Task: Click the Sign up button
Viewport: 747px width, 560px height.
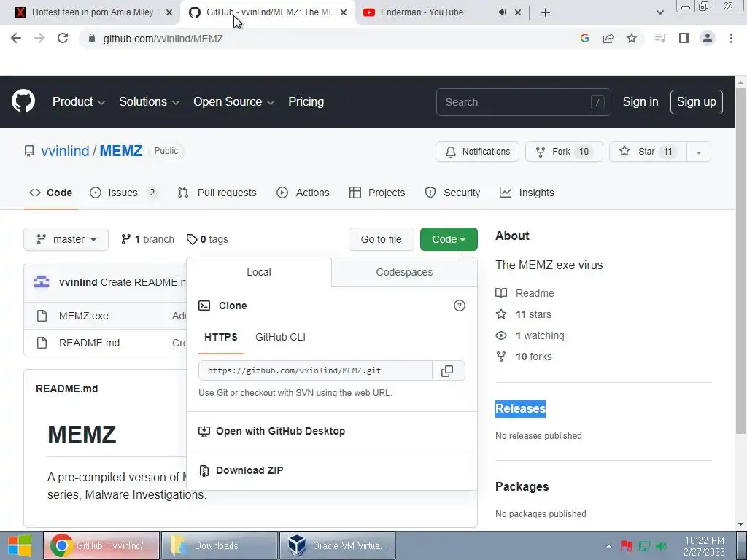Action: click(x=696, y=102)
